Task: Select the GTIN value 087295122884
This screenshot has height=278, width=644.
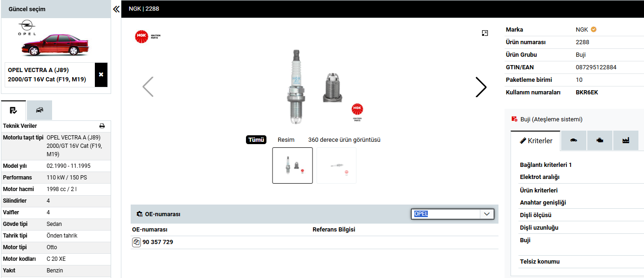Action: tap(596, 67)
